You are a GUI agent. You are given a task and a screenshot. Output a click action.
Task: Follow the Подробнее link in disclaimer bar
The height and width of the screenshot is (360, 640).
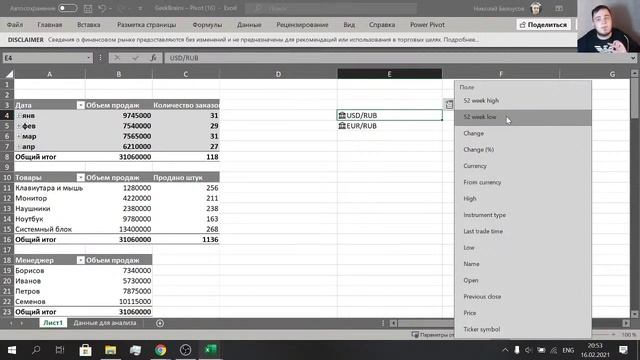[x=461, y=40]
